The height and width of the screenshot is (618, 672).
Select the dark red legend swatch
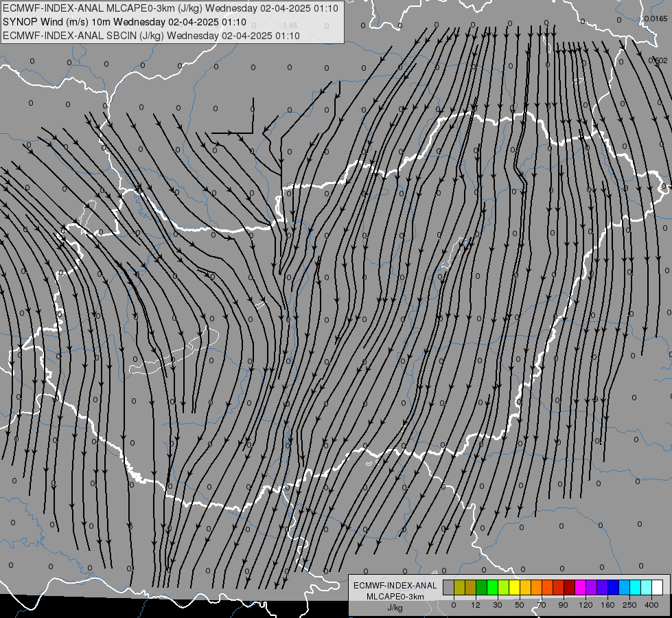[x=569, y=587]
